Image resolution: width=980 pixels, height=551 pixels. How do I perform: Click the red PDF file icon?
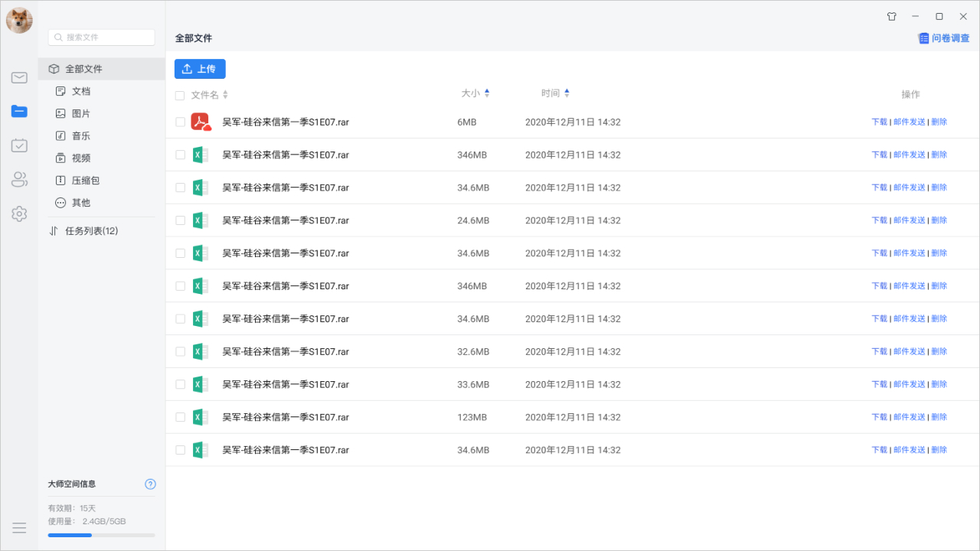(200, 122)
